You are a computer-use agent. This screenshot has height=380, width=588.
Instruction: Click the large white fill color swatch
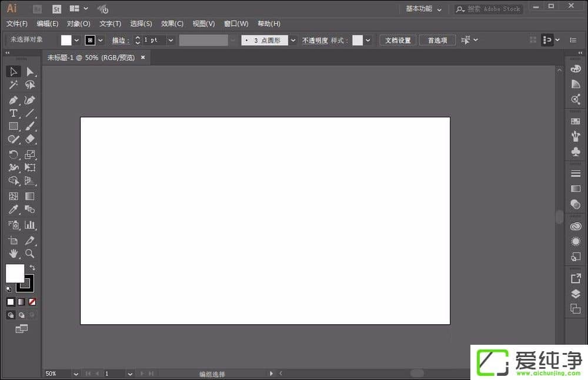[x=14, y=273]
